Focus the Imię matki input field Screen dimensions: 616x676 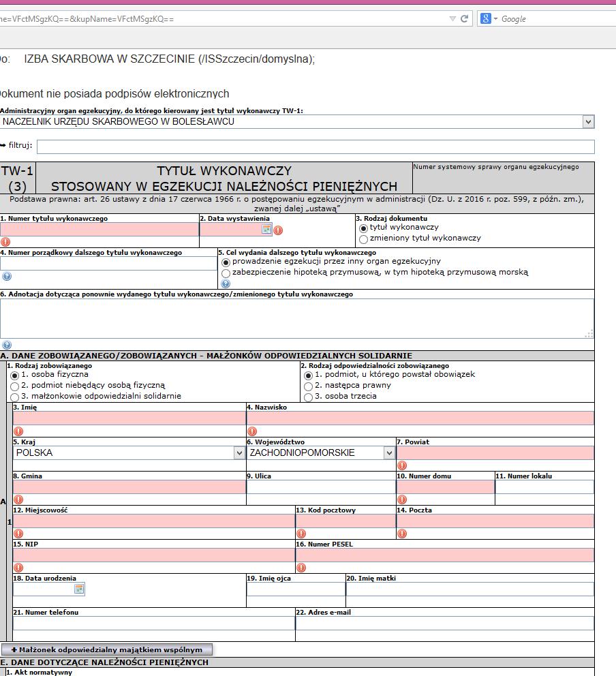click(x=470, y=589)
